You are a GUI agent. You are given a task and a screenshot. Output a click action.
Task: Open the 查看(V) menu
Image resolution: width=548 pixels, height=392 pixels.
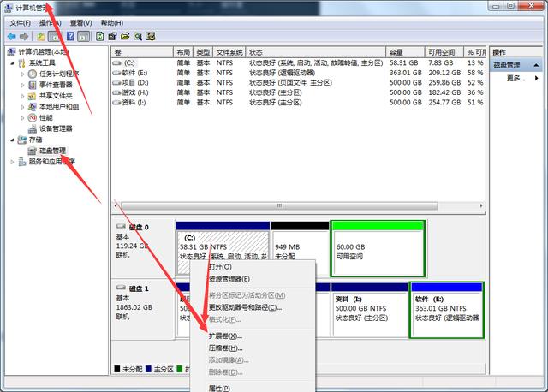81,22
